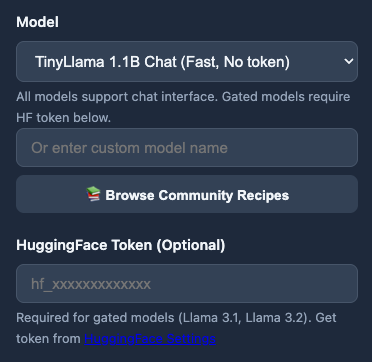Click the placeholder text in the token field
Image resolution: width=372 pixels, height=362 pixels.
tap(91, 284)
